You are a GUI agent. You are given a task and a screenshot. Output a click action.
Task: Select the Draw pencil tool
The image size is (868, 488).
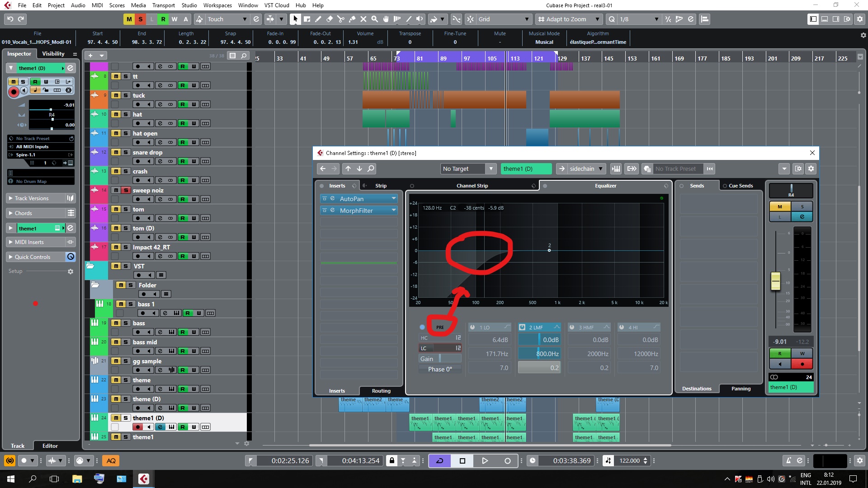pos(318,19)
